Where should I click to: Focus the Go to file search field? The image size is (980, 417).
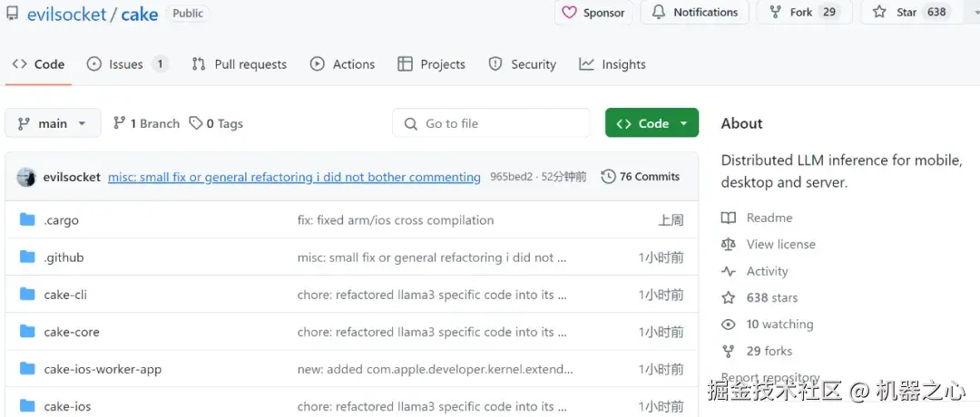click(491, 123)
